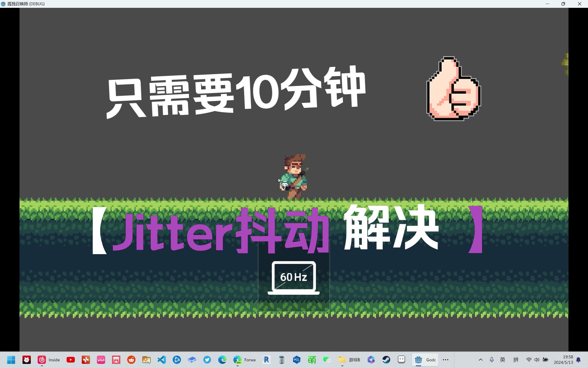
Task: Open the PCL launcher icon
Action: (297, 359)
